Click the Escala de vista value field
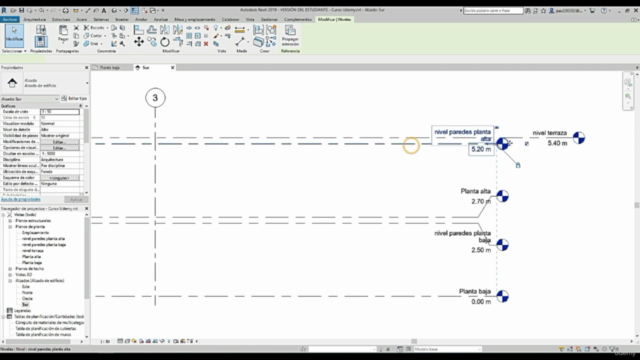Screen dimensions: 640x360 pos(60,111)
